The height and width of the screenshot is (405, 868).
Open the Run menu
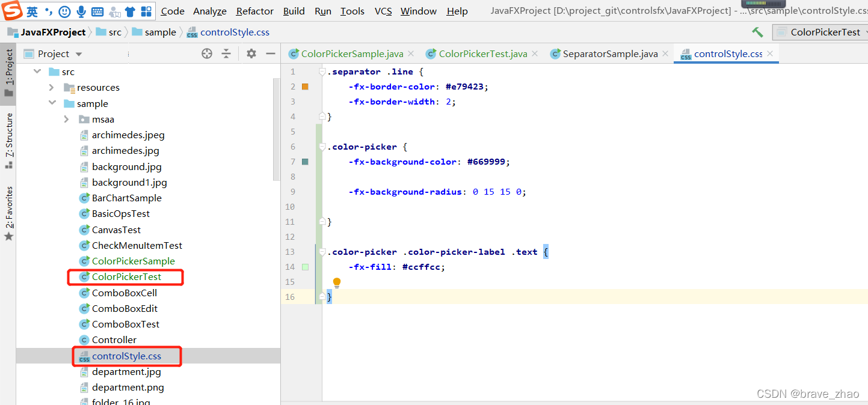pos(323,11)
